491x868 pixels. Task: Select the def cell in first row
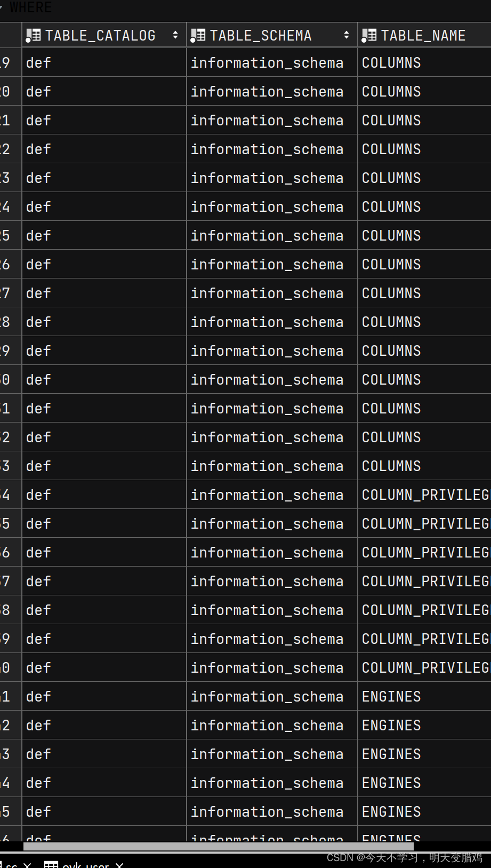tap(104, 62)
